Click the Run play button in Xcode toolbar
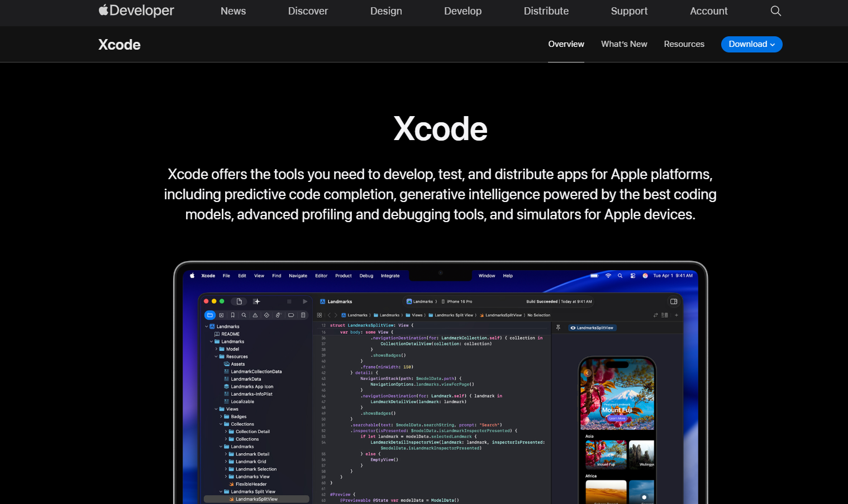This screenshot has height=504, width=848. pyautogui.click(x=305, y=301)
